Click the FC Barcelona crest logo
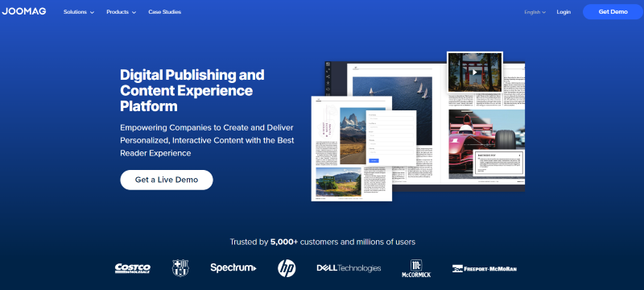Screen dimensions: 644x290 click(180, 268)
